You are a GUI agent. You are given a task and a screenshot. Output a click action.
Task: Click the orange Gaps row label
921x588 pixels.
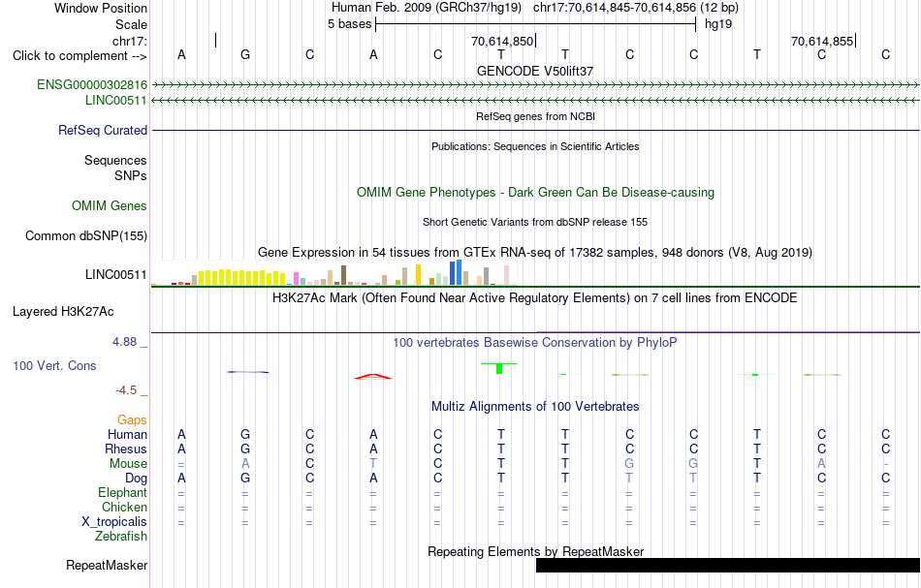tap(132, 420)
